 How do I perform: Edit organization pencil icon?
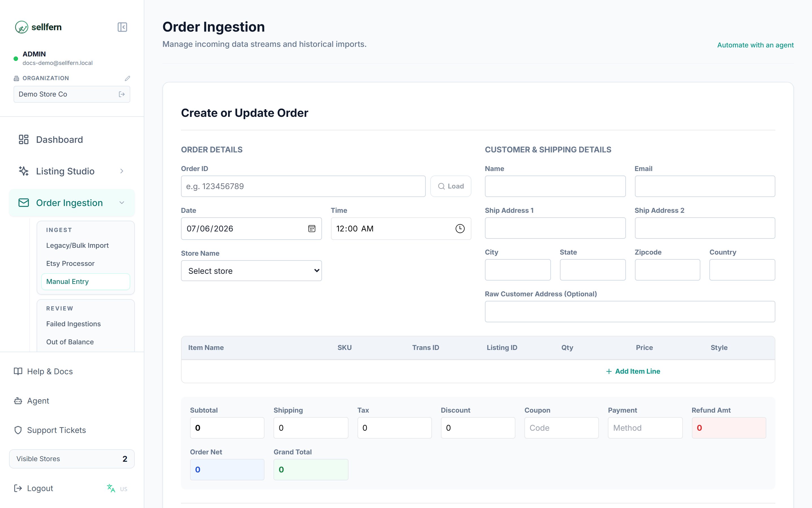(x=127, y=78)
